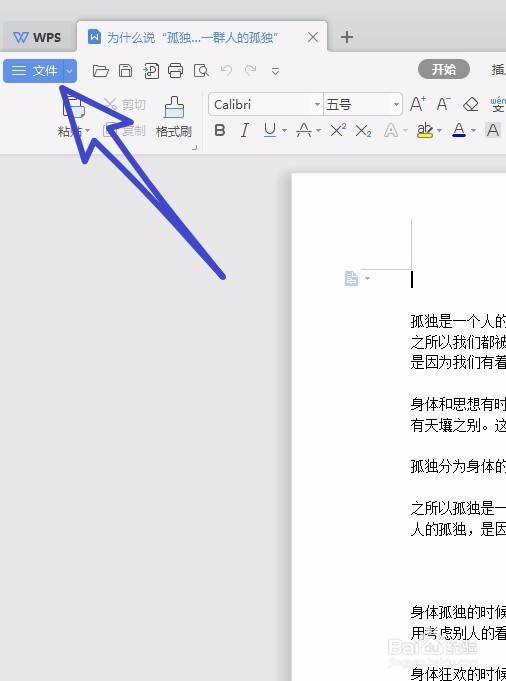Clear formatting with eraser icon
This screenshot has height=681, width=506.
[470, 104]
